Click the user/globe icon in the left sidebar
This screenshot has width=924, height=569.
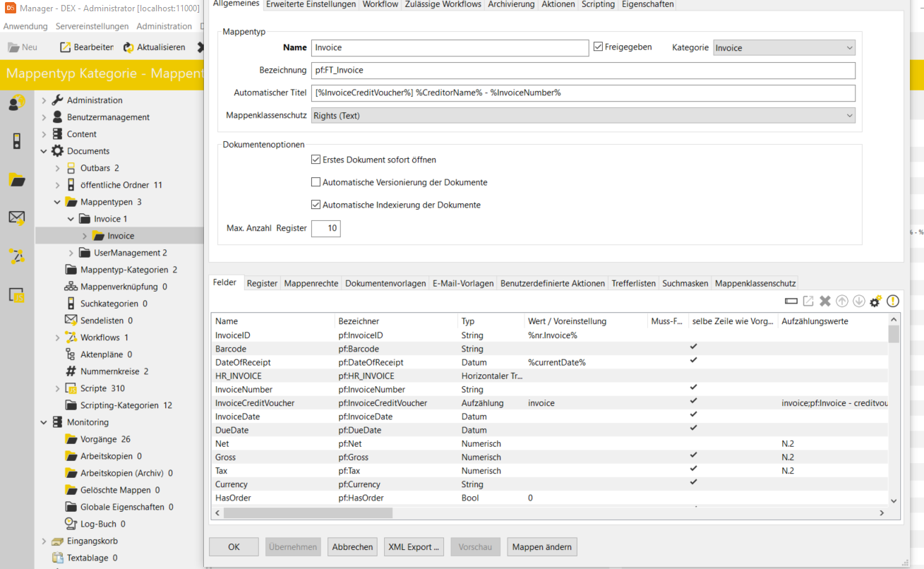[17, 104]
